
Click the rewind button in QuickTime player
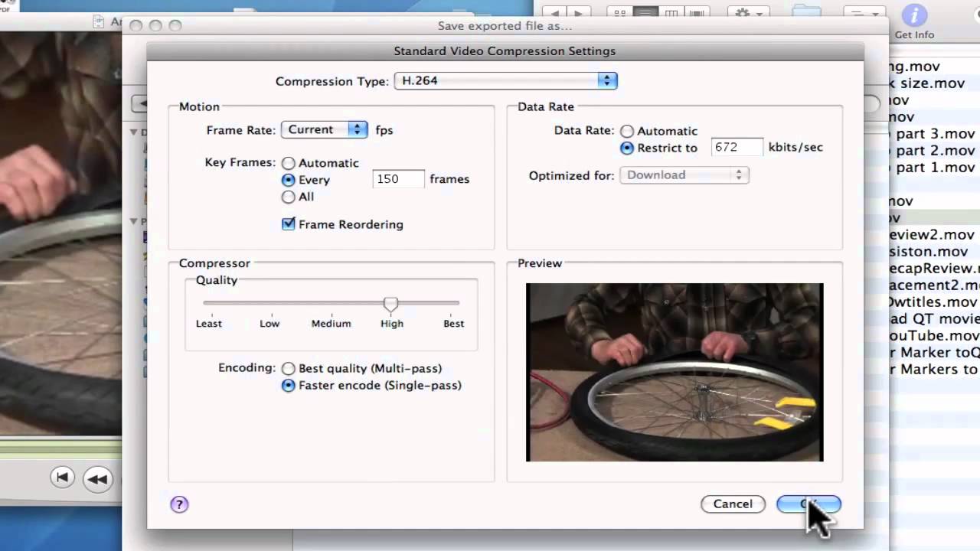coord(97,479)
